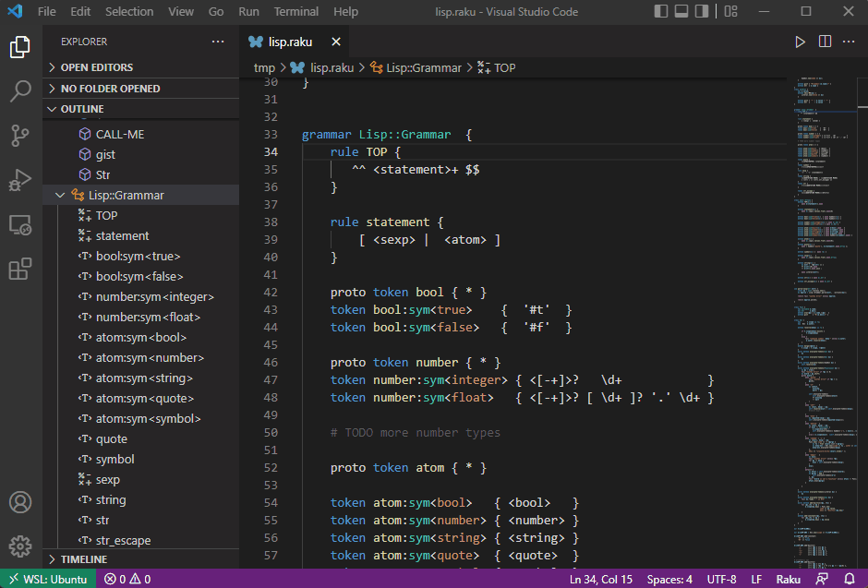Viewport: 868px width, 588px height.
Task: Click Ln 34, Col 15 status item
Action: coord(600,579)
